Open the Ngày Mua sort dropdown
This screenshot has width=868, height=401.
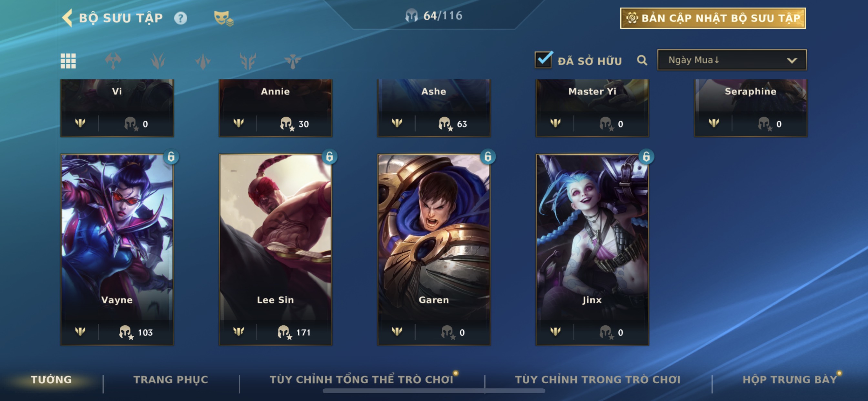[732, 60]
